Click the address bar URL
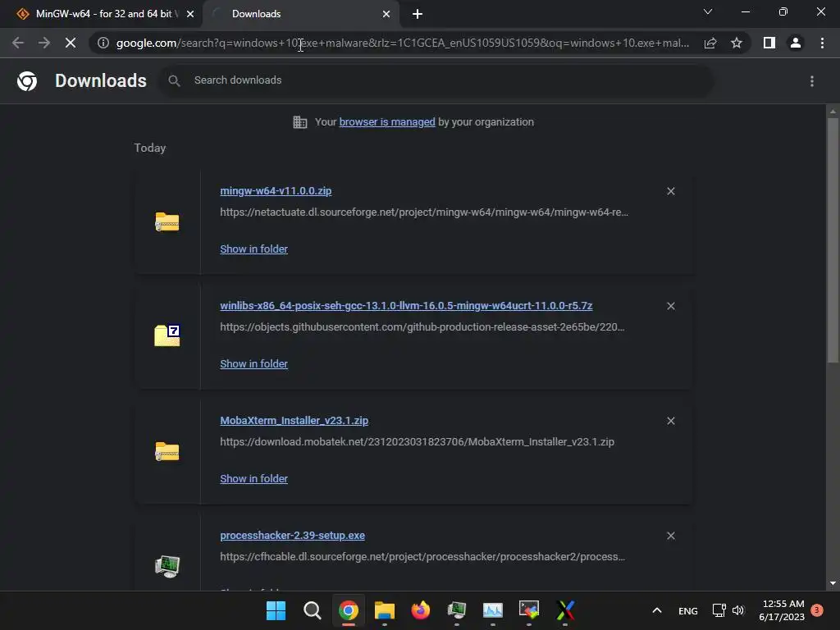 point(403,43)
